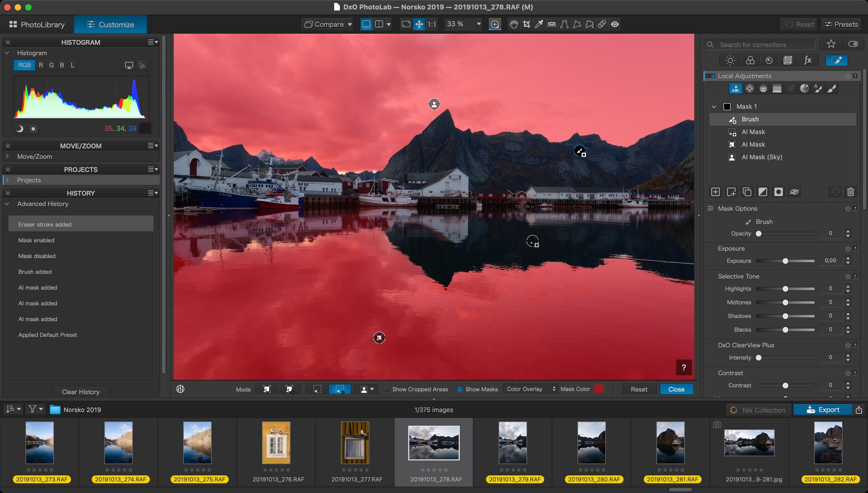Toggle the Mask 1 black checkbox
This screenshot has height=493, width=868.
(x=727, y=107)
